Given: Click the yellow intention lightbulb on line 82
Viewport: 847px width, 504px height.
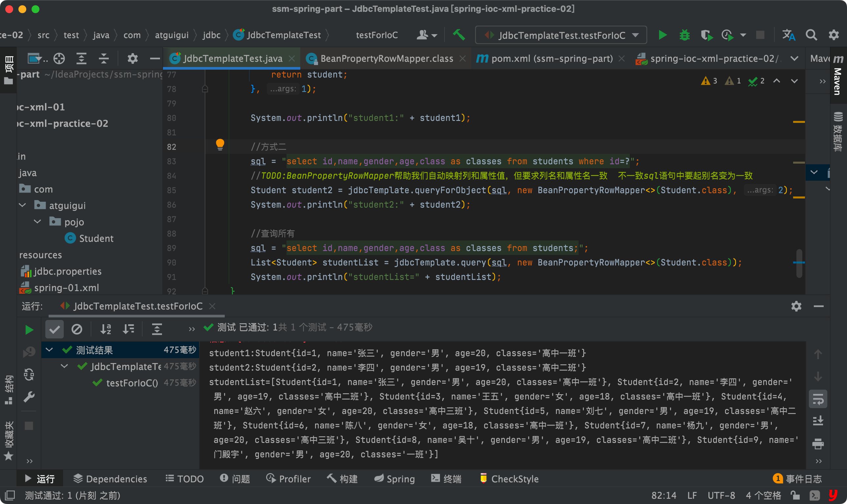Looking at the screenshot, I should pos(220,144).
